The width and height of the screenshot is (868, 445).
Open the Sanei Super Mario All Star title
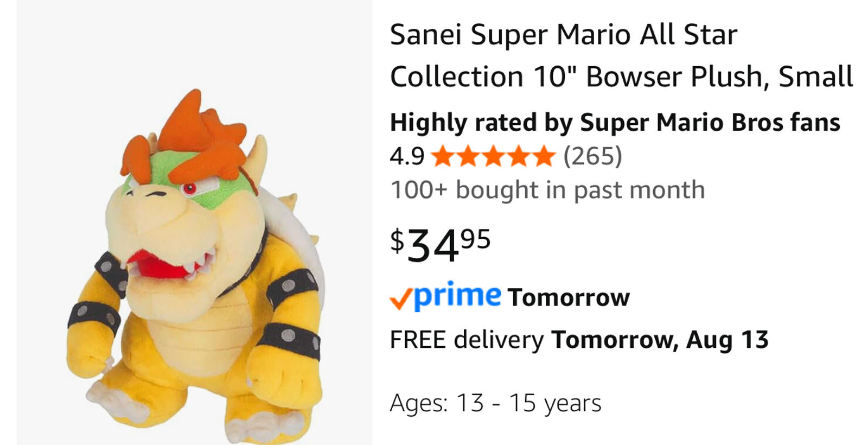click(x=563, y=35)
